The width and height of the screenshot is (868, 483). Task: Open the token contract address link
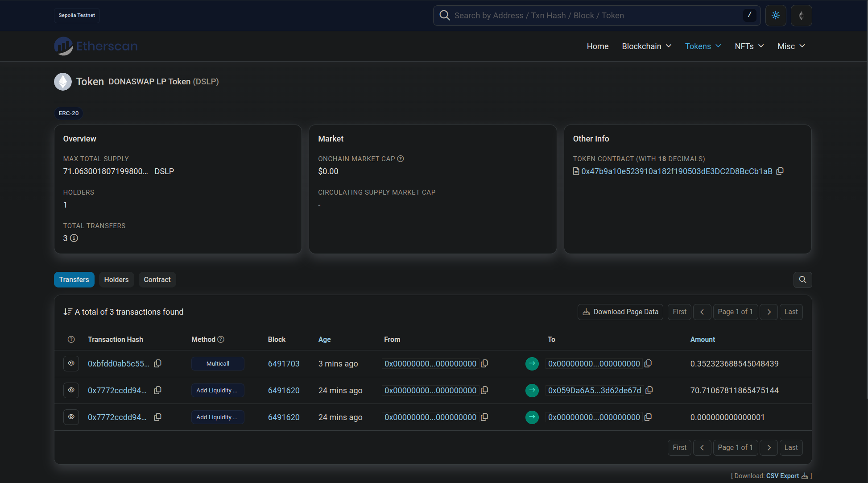pos(677,171)
